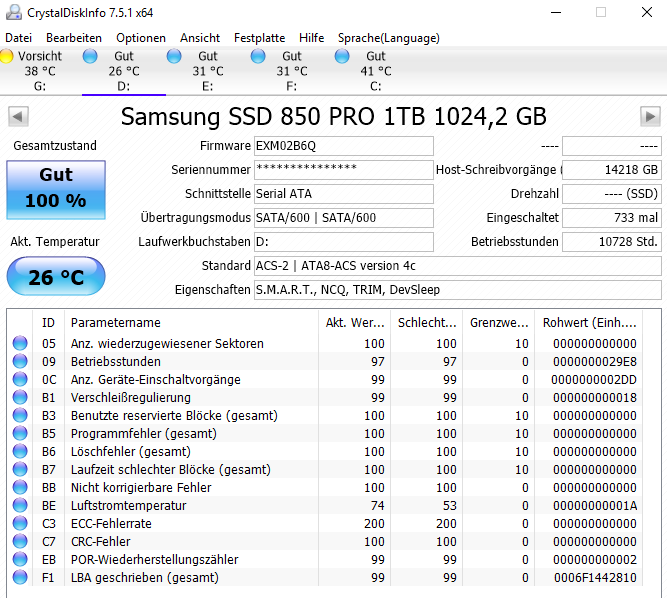Click the Parametername column header

[x=191, y=323]
